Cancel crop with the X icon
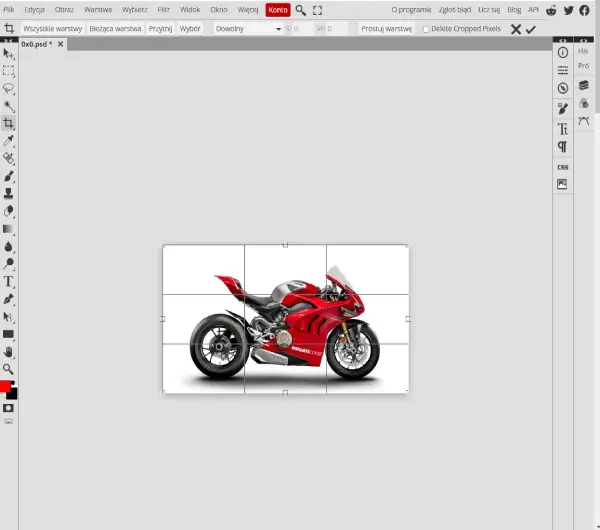The image size is (600, 530). pyautogui.click(x=516, y=29)
